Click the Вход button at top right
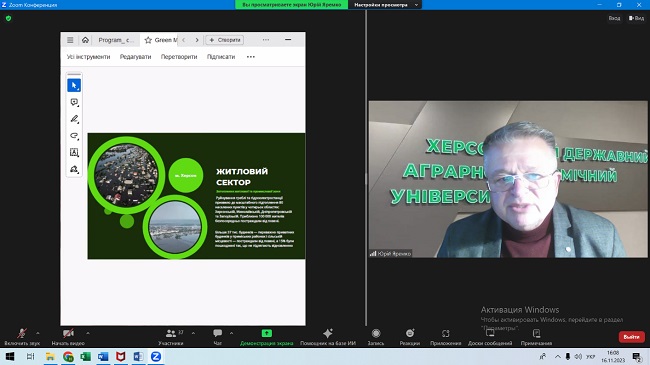This screenshot has width=650, height=365. click(614, 18)
